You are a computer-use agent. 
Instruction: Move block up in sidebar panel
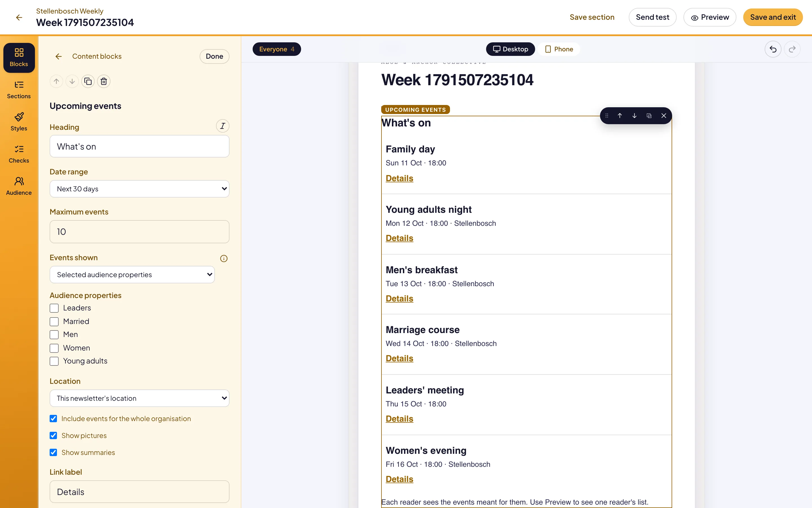coord(56,81)
